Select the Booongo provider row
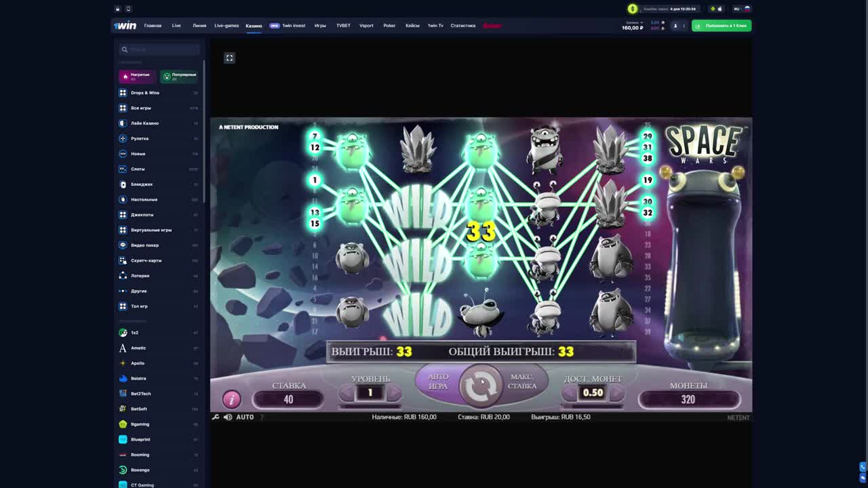868x488 pixels. pos(159,470)
